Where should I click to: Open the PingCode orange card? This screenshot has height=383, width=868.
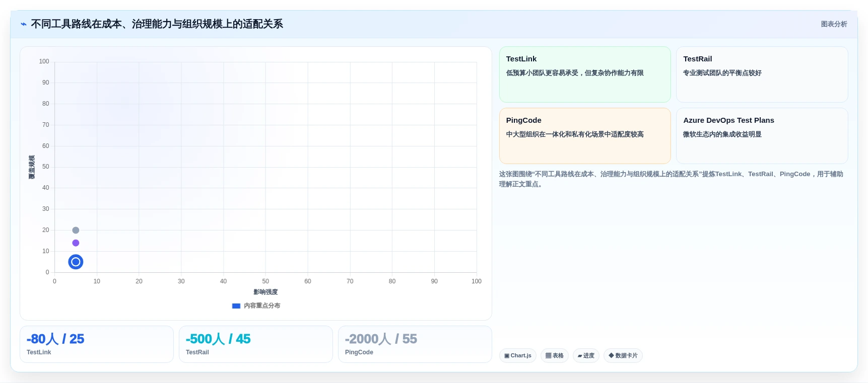tap(585, 136)
